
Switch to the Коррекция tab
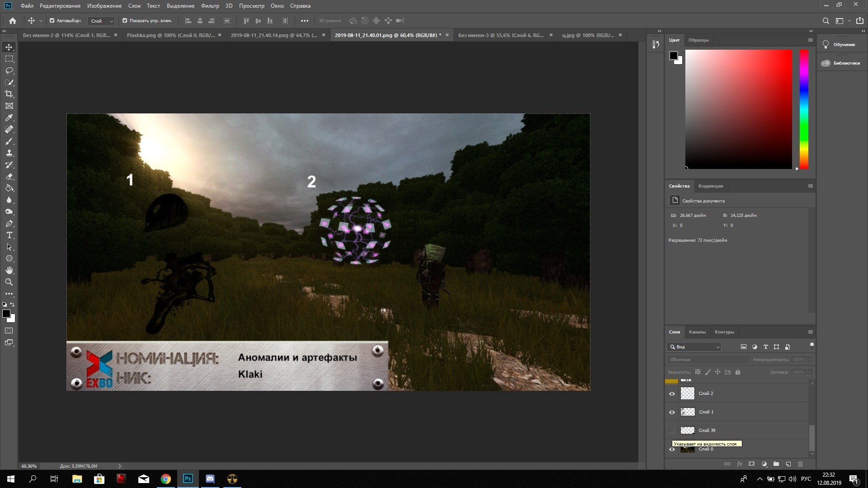coord(711,186)
